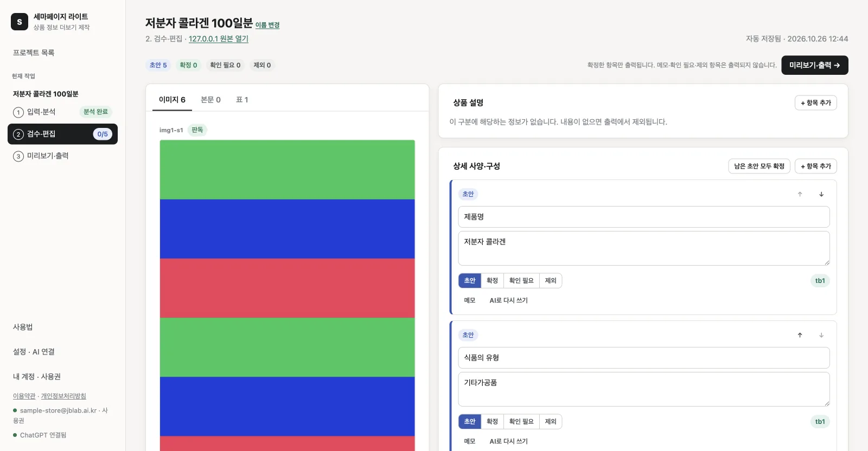Viewport: 868px width, 451px height.
Task: Move the 제품명 item up with arrow
Action: (x=800, y=194)
